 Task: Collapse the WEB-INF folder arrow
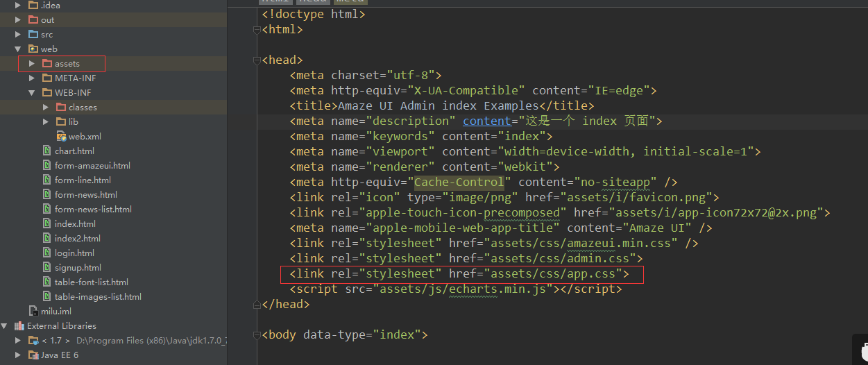point(32,92)
